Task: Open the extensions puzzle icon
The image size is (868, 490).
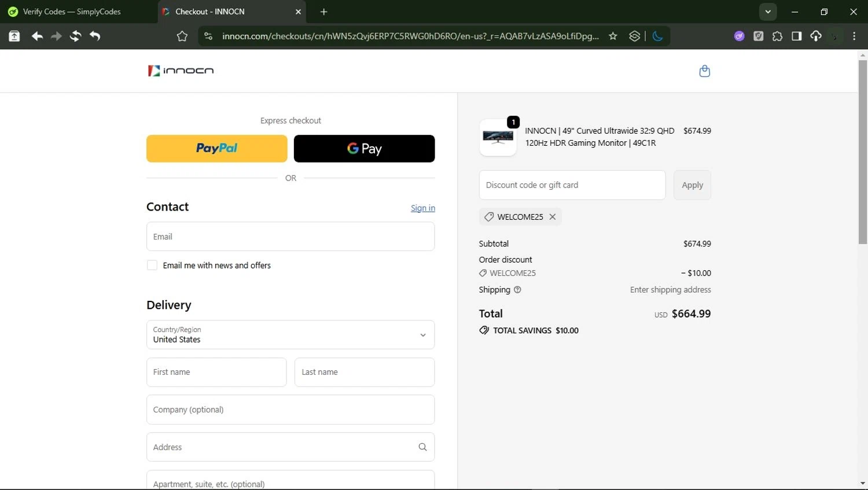Action: point(777,36)
